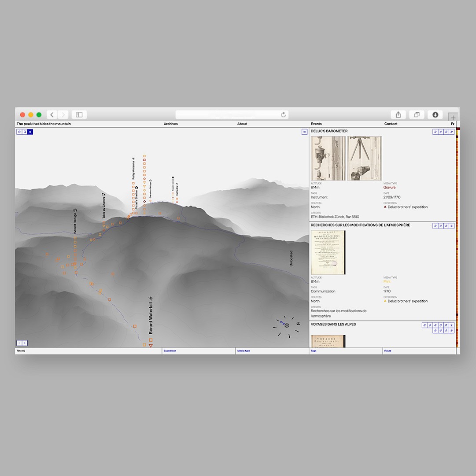Click first link icon beside Deluc's Barometer
Viewport: 476px width, 476px height.
pyautogui.click(x=435, y=132)
